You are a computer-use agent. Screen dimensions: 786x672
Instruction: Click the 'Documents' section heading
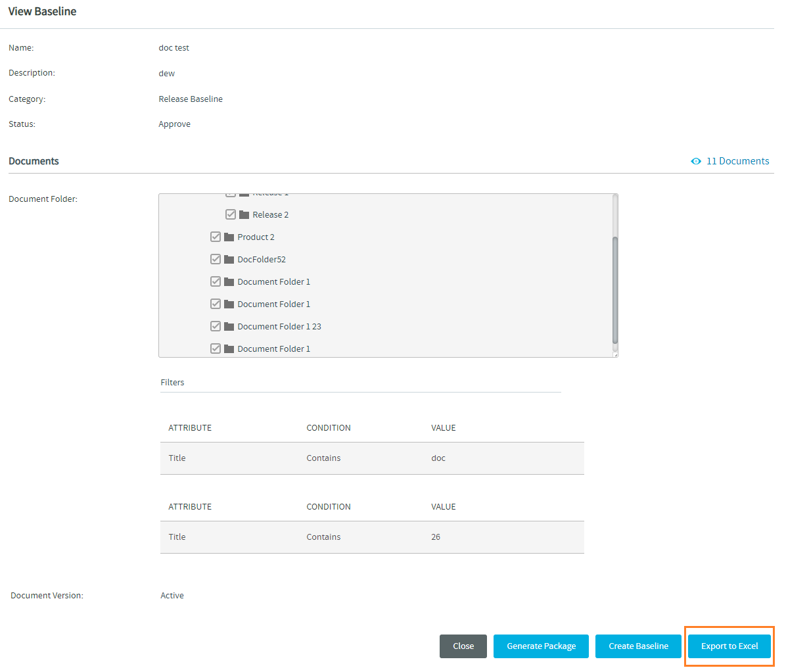34,161
